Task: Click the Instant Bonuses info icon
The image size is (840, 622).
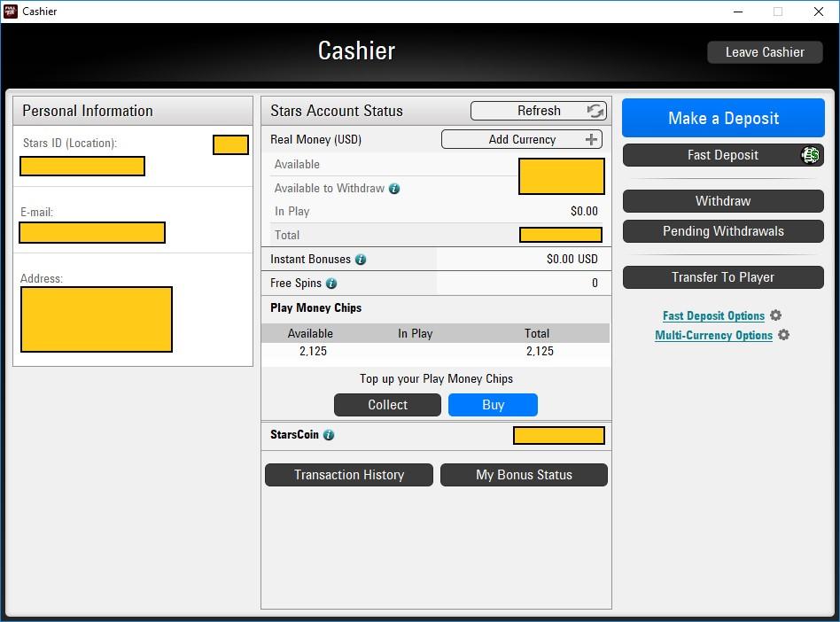Action: pyautogui.click(x=361, y=260)
